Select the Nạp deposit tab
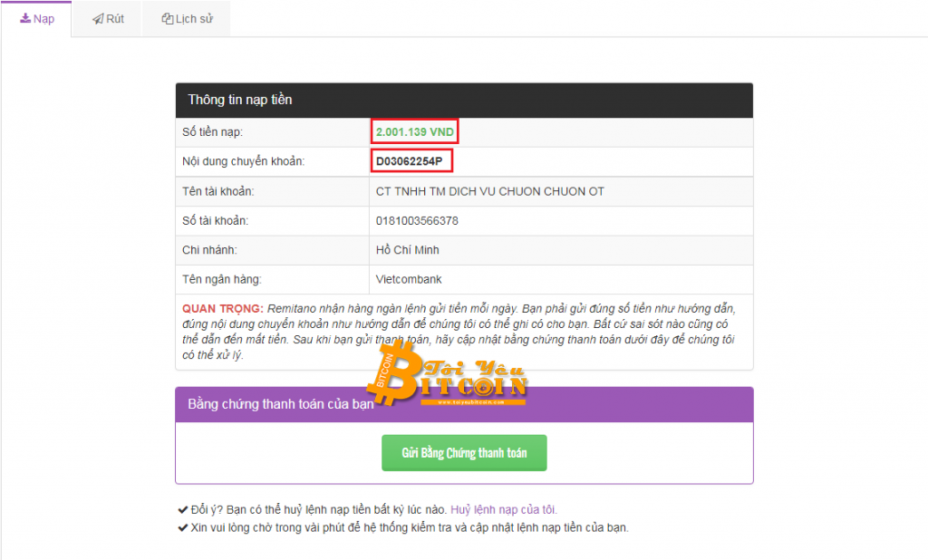 (36, 19)
